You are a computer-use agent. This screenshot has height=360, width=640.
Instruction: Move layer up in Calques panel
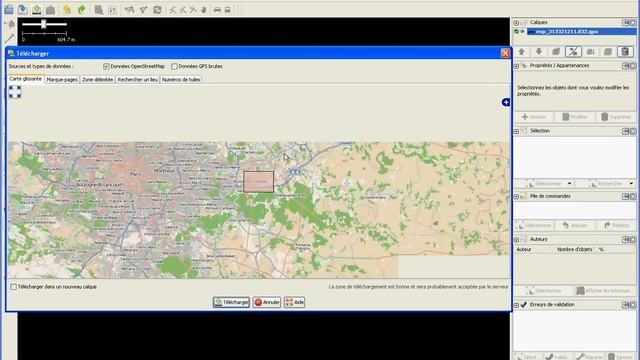522,51
